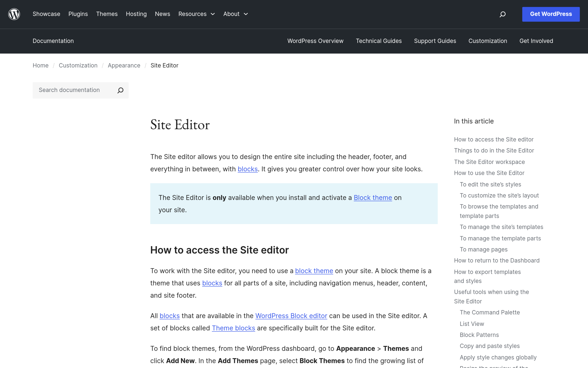
Task: Jump to Things to do in the Site Editor
Action: [494, 150]
